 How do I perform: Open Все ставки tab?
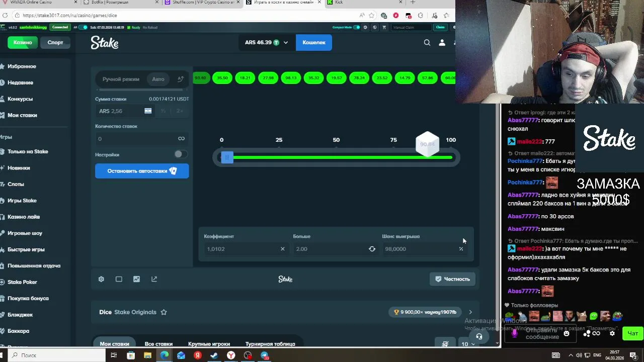158,344
